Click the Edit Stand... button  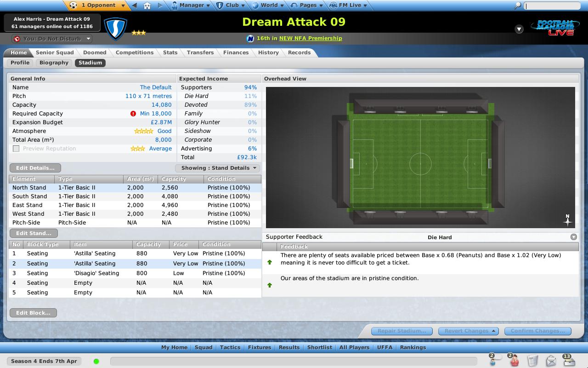(x=34, y=233)
